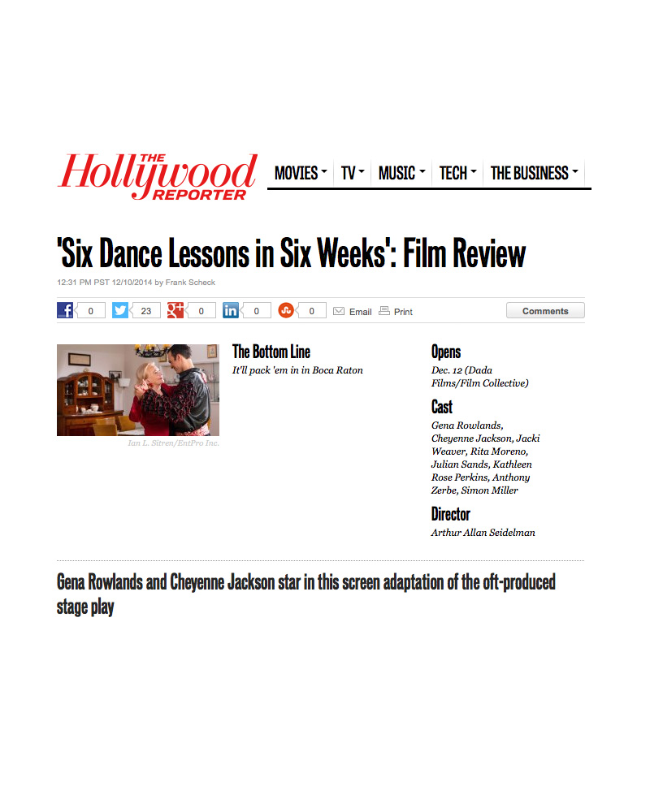Screen dimensions: 650x812
Task: Share article via Twitter bird icon
Action: [x=120, y=310]
